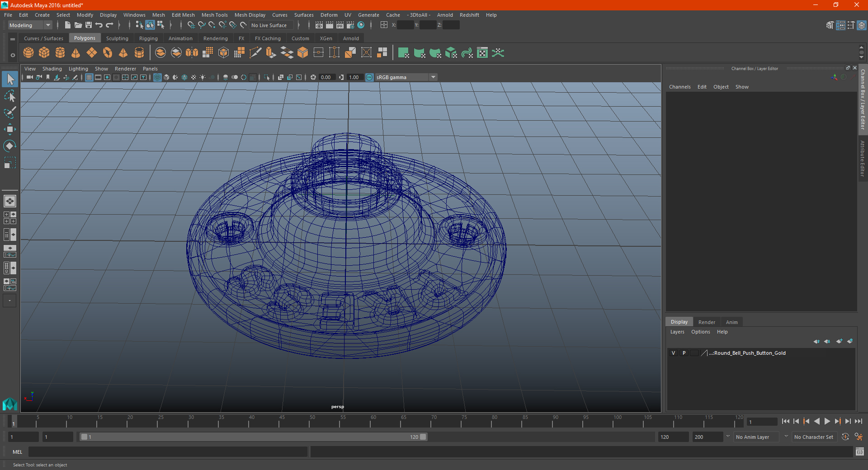
Task: Click the Open Scene folder icon
Action: (x=78, y=25)
